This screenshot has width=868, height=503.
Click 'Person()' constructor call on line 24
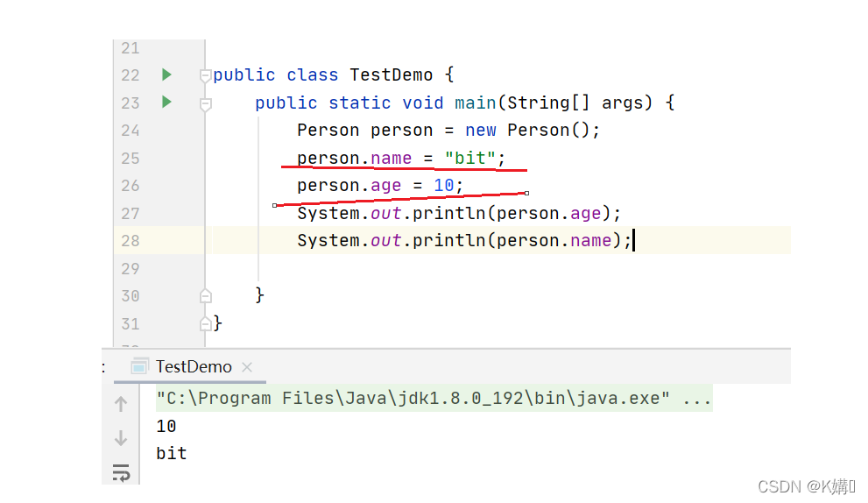[549, 131]
